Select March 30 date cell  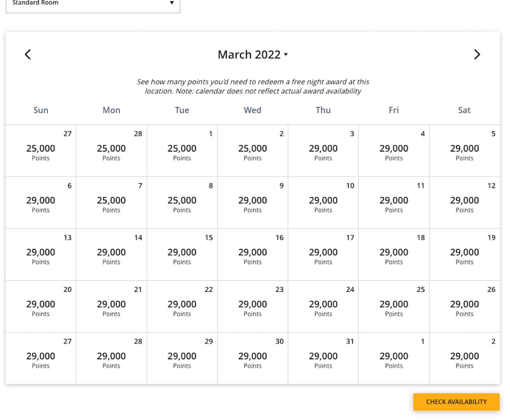click(x=252, y=358)
